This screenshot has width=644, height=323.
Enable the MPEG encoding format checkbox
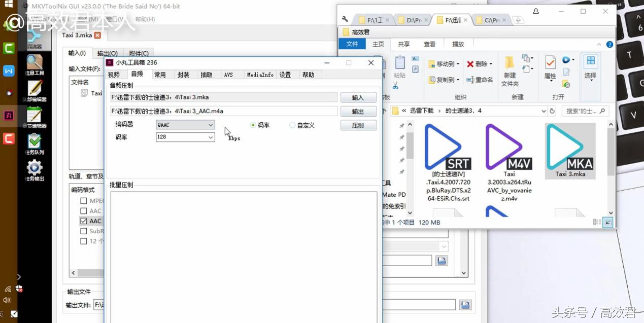coord(83,200)
